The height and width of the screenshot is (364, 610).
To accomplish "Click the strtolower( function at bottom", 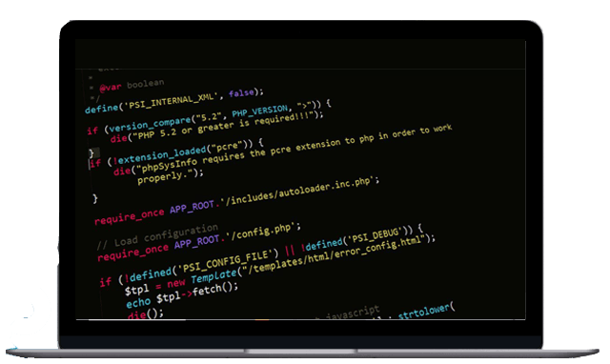I will (426, 311).
